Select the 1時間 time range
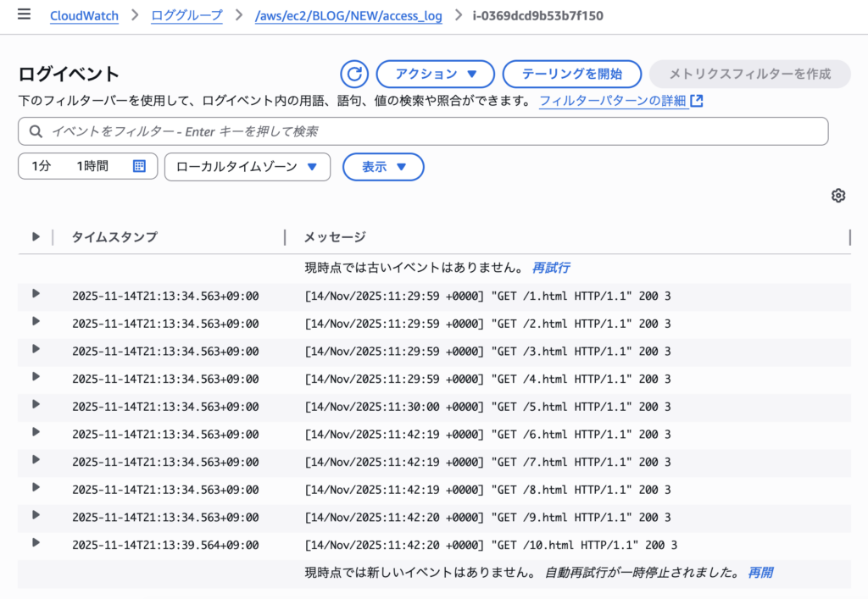Screen dimensions: 868x599 92,167
